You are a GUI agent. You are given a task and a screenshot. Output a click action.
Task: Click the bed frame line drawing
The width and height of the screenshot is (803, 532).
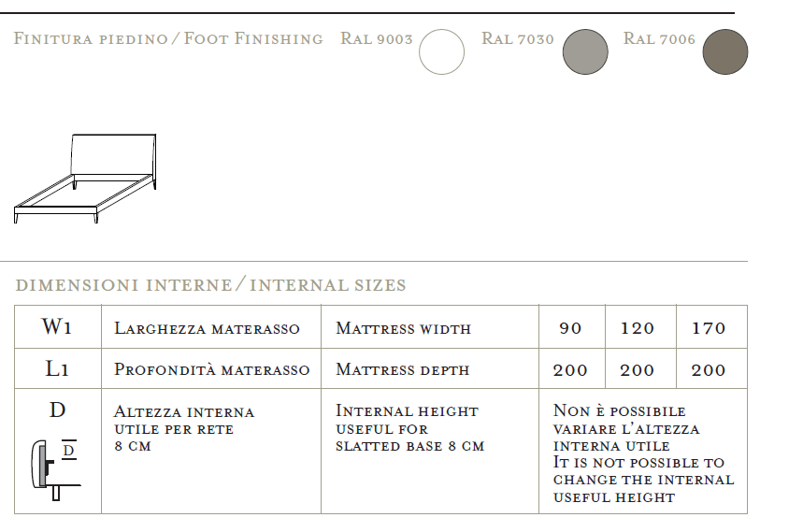click(85, 179)
